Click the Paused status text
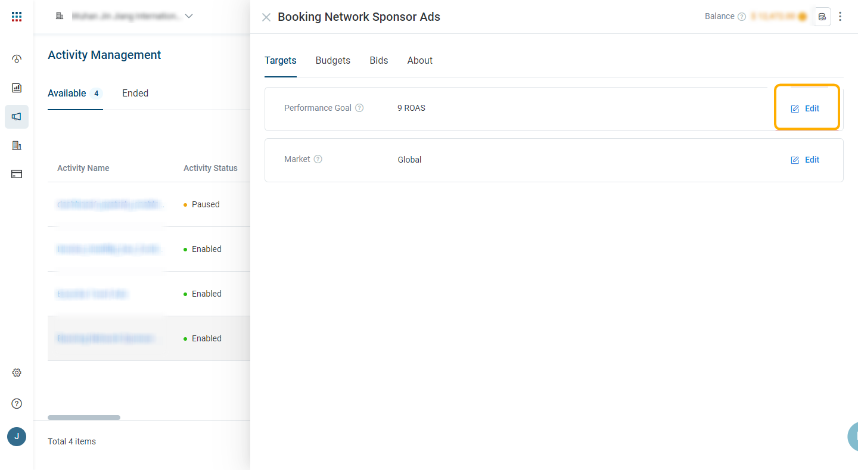Screen dimensions: 858x470 coord(205,204)
